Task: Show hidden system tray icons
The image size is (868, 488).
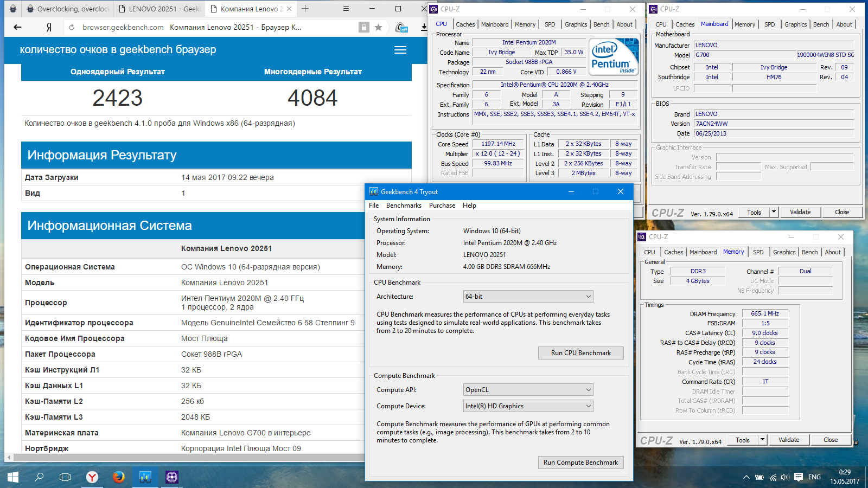Action: (746, 477)
